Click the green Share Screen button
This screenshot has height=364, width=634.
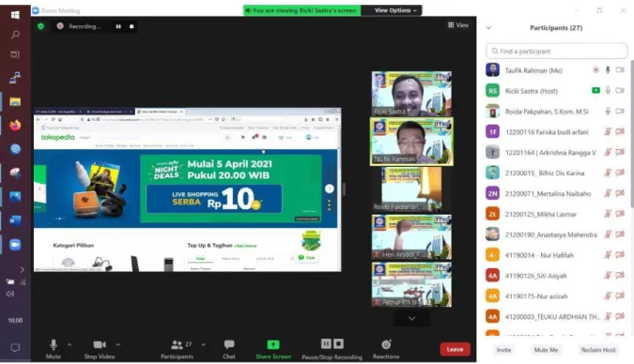click(x=273, y=349)
